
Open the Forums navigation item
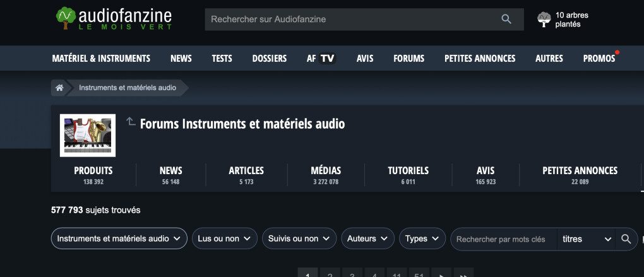(x=408, y=59)
